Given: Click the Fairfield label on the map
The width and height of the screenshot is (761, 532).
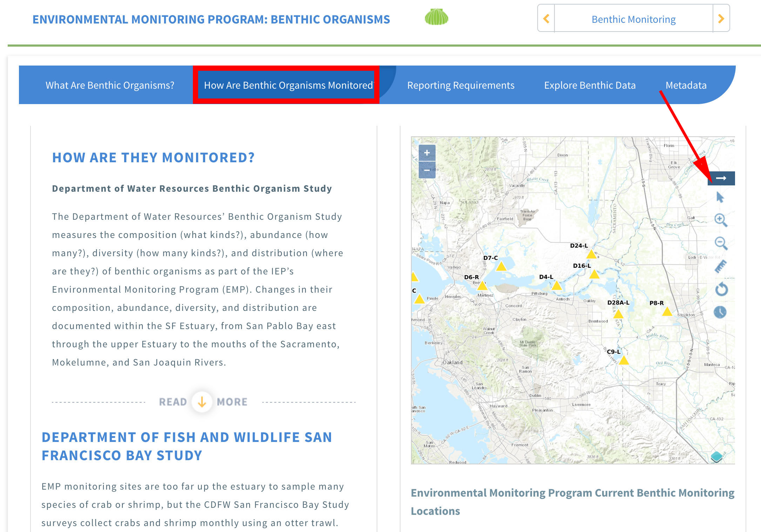Looking at the screenshot, I should click(x=505, y=219).
